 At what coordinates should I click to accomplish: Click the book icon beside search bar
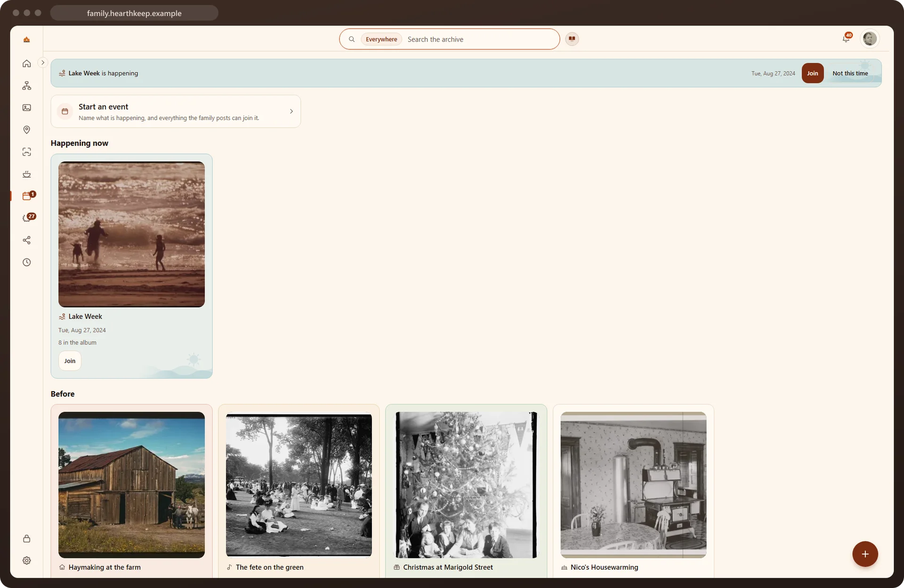(572, 39)
